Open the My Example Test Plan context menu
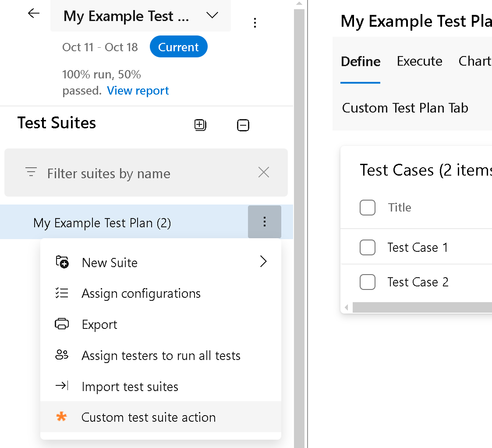The image size is (492, 448). pyautogui.click(x=265, y=222)
